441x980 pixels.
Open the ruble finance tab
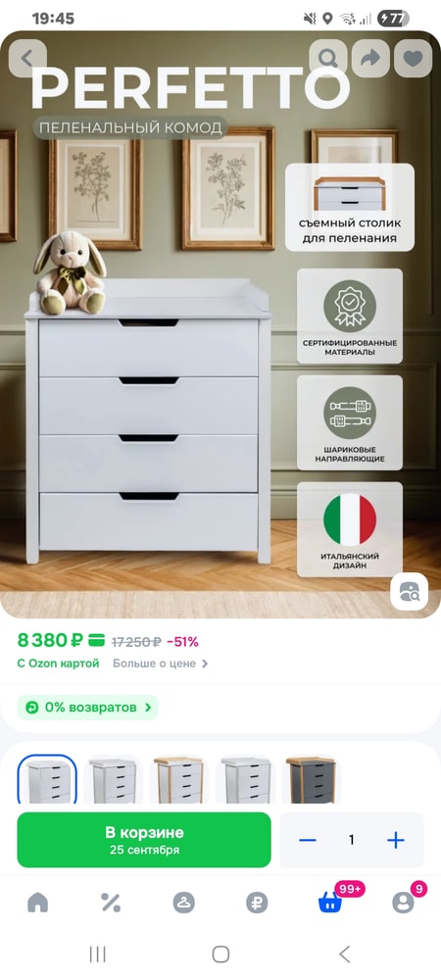pyautogui.click(x=257, y=902)
